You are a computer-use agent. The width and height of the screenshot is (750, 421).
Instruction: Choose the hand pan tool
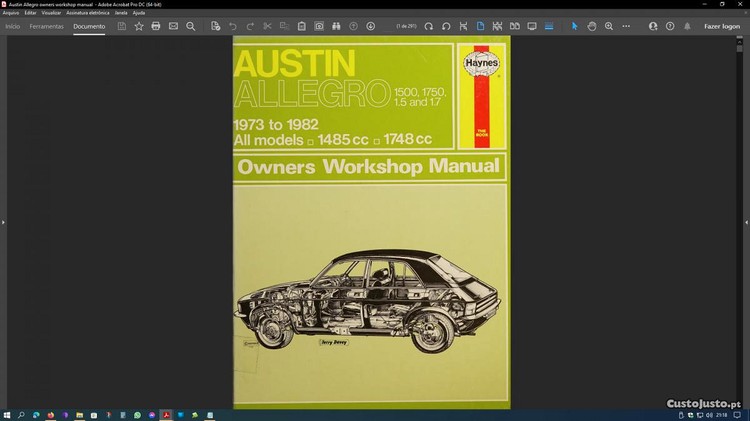click(592, 26)
